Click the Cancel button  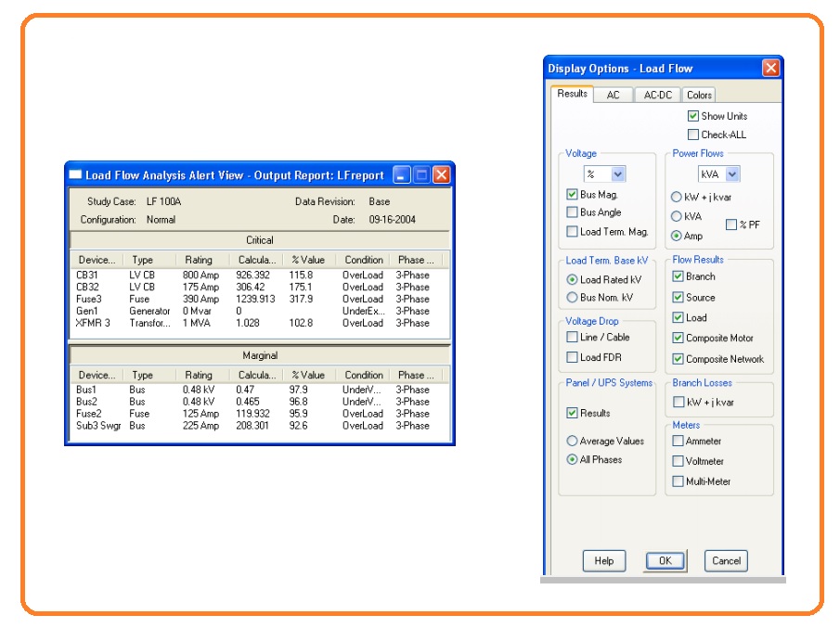(x=726, y=560)
